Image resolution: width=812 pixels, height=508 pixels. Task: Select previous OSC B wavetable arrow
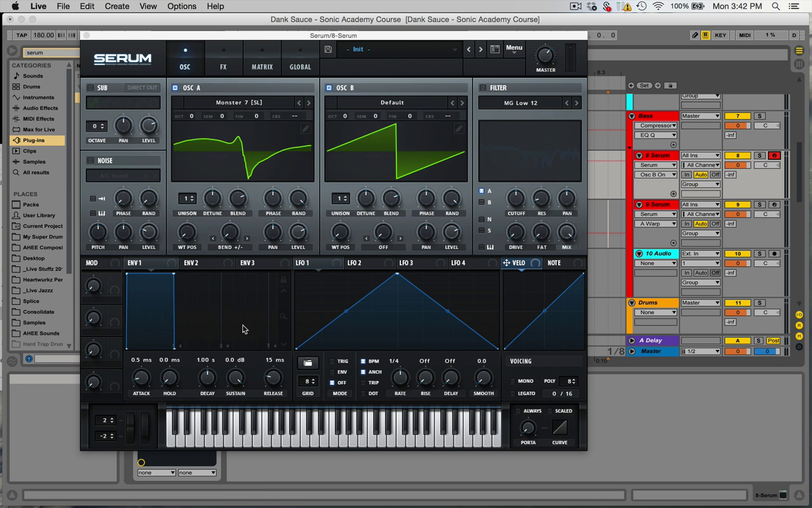452,103
